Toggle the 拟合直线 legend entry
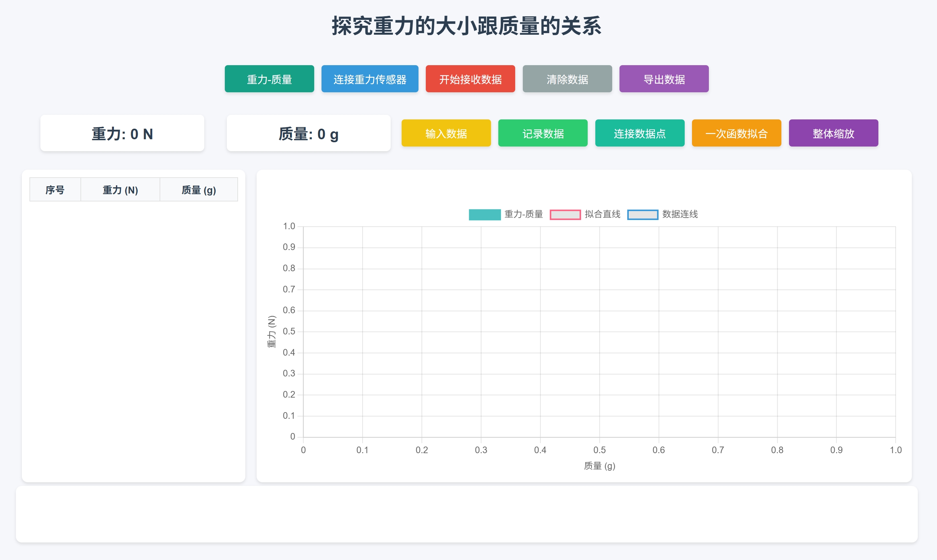937x560 pixels. click(x=586, y=214)
